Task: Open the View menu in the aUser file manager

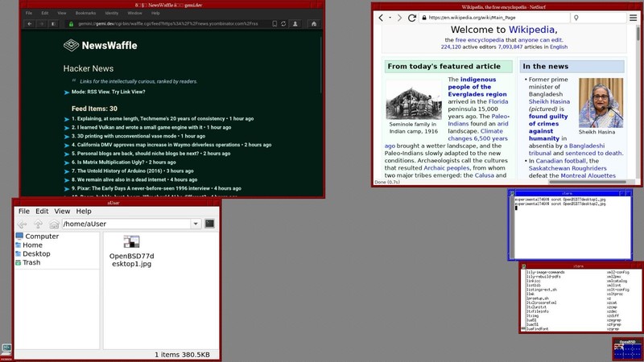Action: tap(62, 211)
